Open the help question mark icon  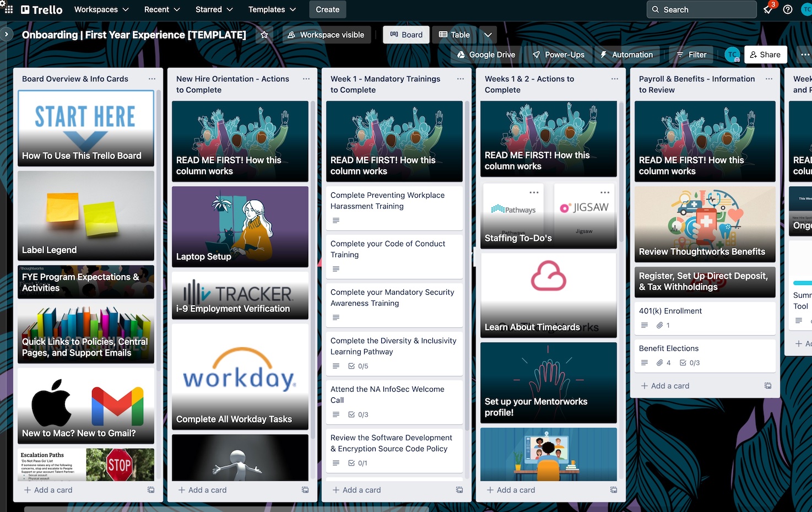[x=788, y=9]
